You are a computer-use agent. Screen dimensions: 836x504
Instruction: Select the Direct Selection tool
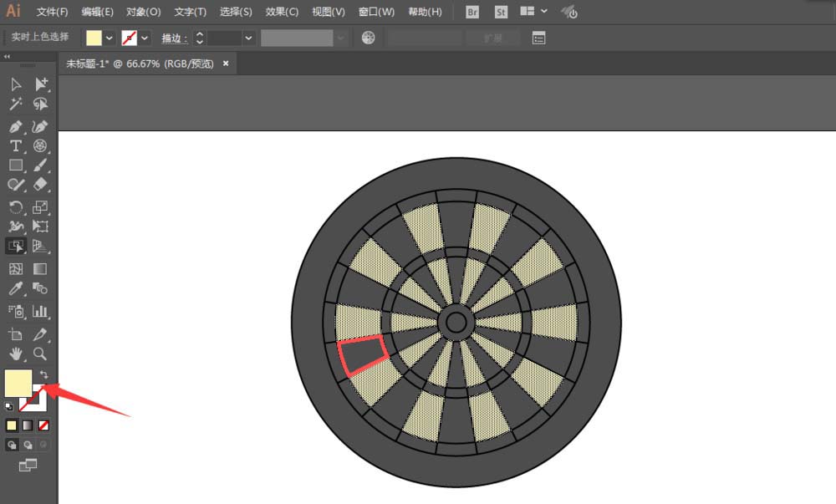coord(40,84)
